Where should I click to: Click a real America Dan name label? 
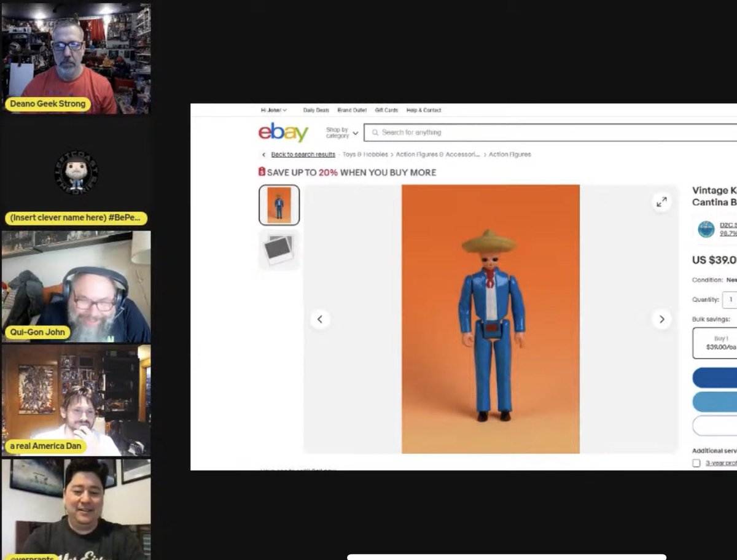pyautogui.click(x=46, y=446)
